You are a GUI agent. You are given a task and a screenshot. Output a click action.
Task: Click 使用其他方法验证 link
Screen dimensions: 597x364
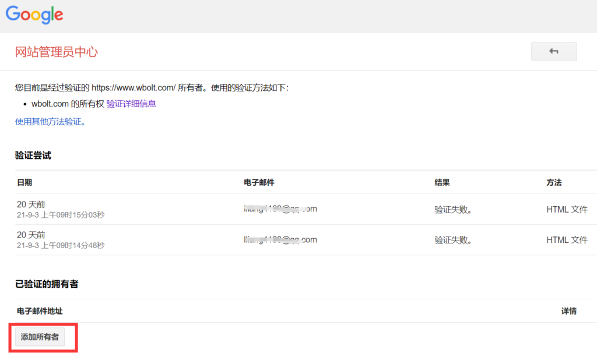click(x=50, y=122)
